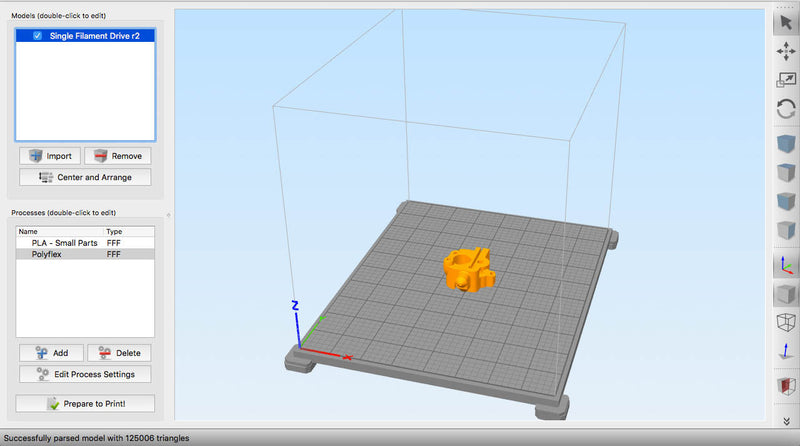The width and height of the screenshot is (800, 446).
Task: Pick the rotate view tool
Action: tap(786, 110)
